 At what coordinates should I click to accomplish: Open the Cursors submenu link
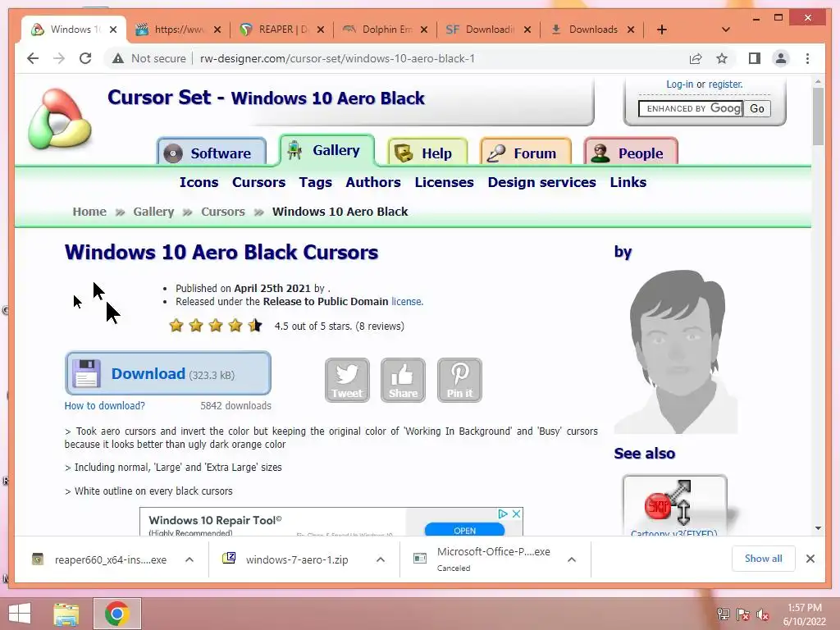pyautogui.click(x=258, y=182)
